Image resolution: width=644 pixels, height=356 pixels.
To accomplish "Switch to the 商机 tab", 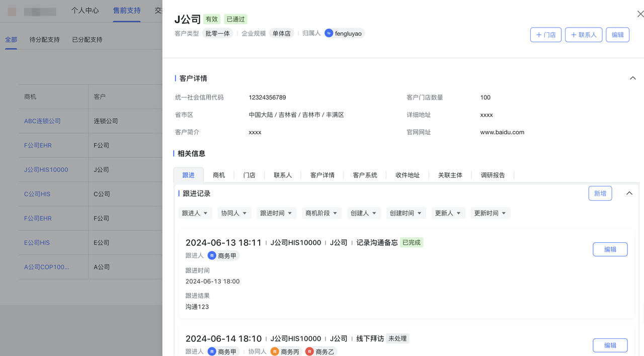I will point(219,175).
